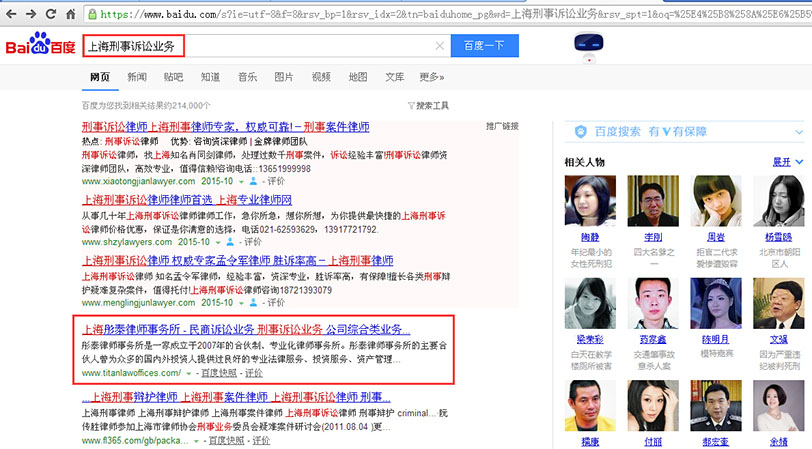Image resolution: width=812 pixels, height=449 pixels.
Task: Click user icon on menglingjunlawyer.com result
Action: (253, 302)
